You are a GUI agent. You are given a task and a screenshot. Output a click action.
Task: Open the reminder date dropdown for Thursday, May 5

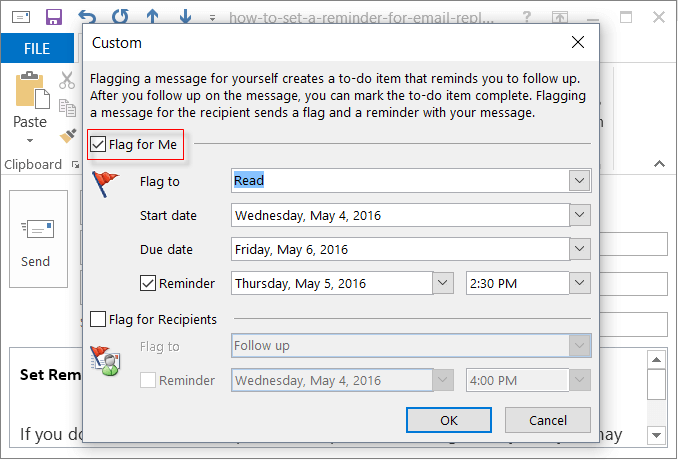pyautogui.click(x=443, y=283)
